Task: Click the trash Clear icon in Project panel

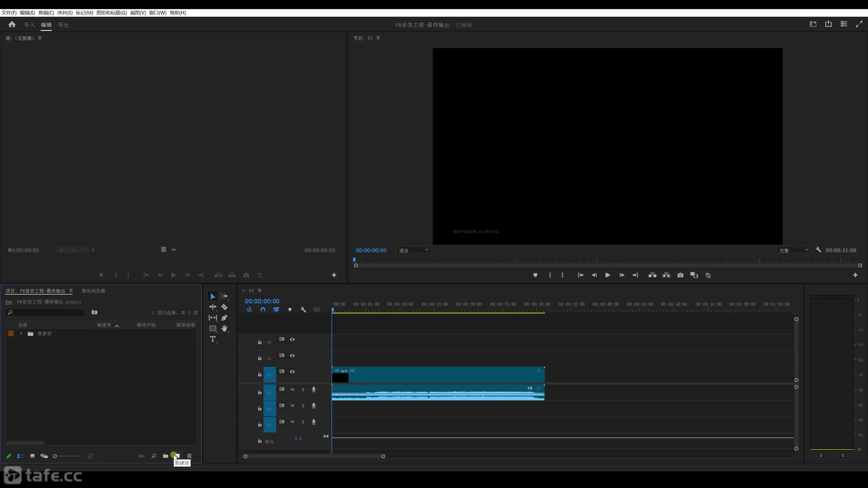Action: [x=190, y=456]
